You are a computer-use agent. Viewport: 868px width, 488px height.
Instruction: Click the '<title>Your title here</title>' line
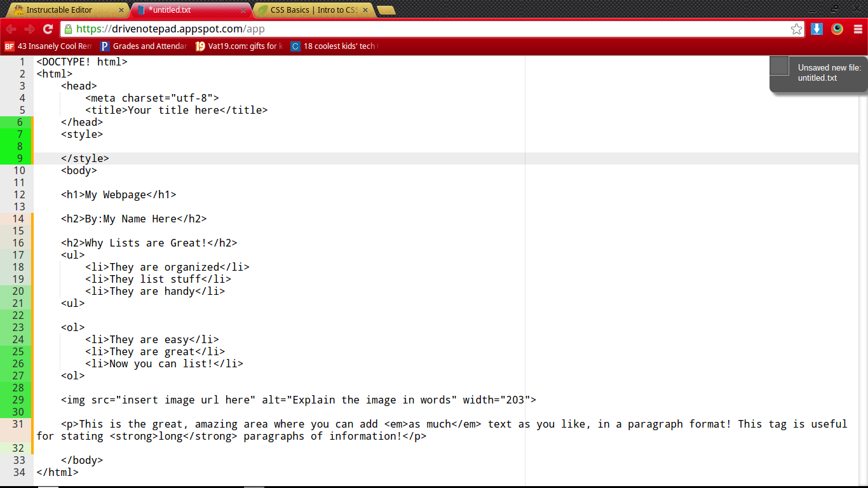point(177,110)
